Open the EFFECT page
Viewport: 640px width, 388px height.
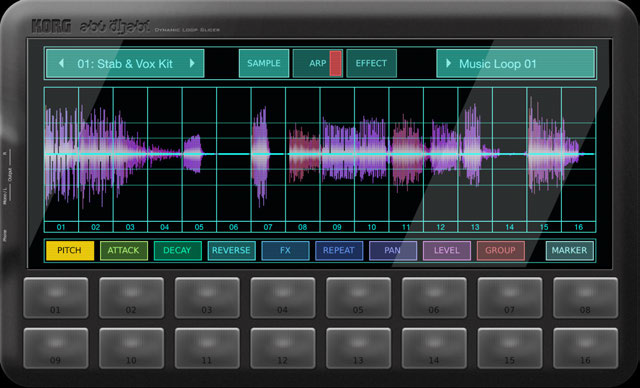tap(371, 63)
